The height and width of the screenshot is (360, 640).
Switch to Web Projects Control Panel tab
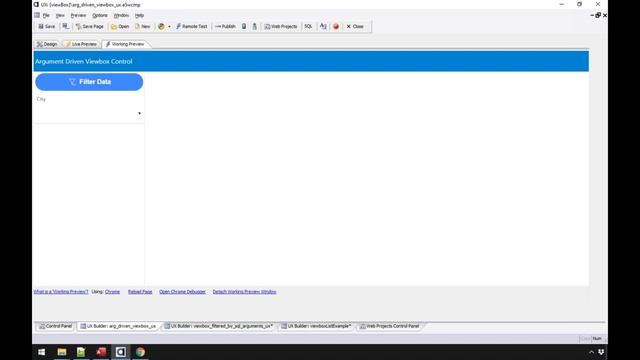pos(389,326)
